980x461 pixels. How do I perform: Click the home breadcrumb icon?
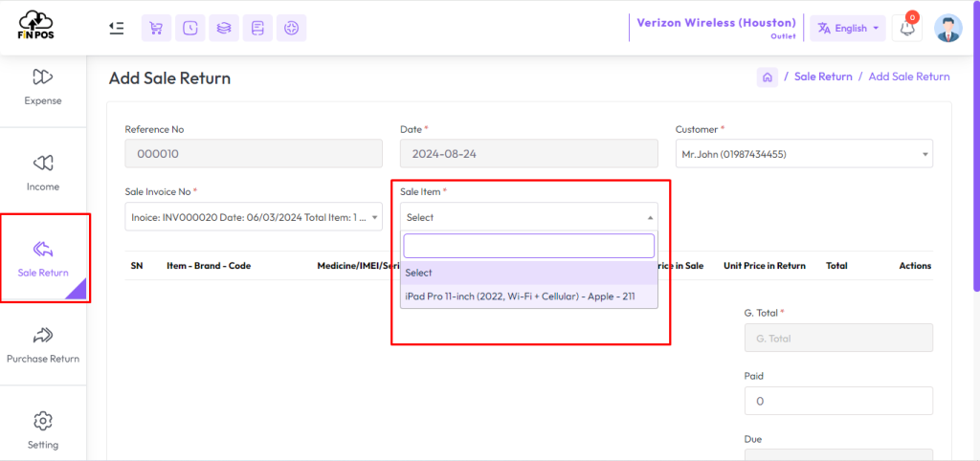pos(768,77)
